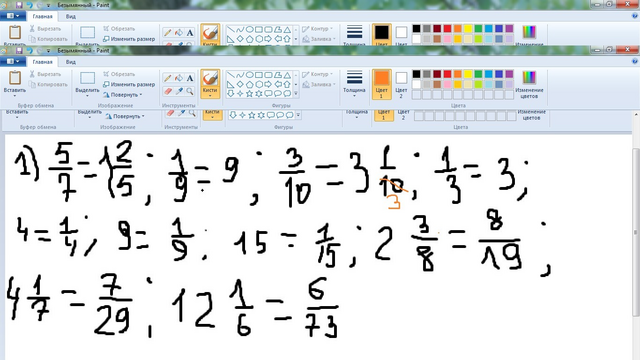This screenshot has height=360, width=640.
Task: Click the Изменить размер button
Action: point(129,84)
